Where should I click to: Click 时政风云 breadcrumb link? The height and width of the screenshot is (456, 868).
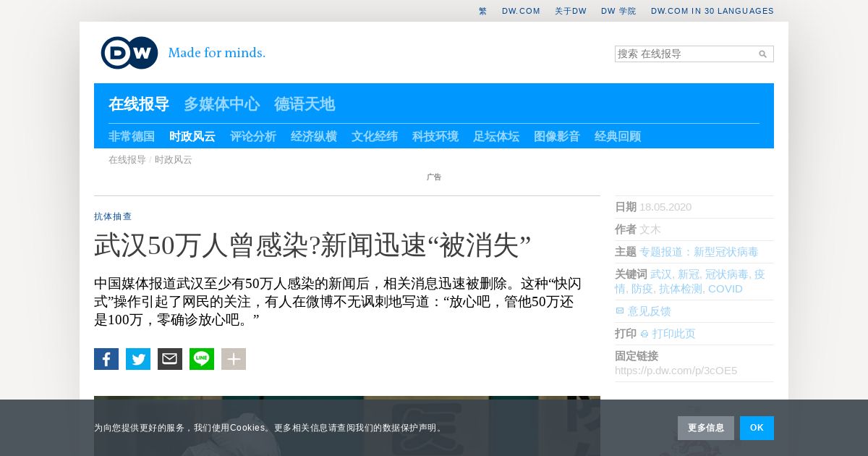pos(174,160)
